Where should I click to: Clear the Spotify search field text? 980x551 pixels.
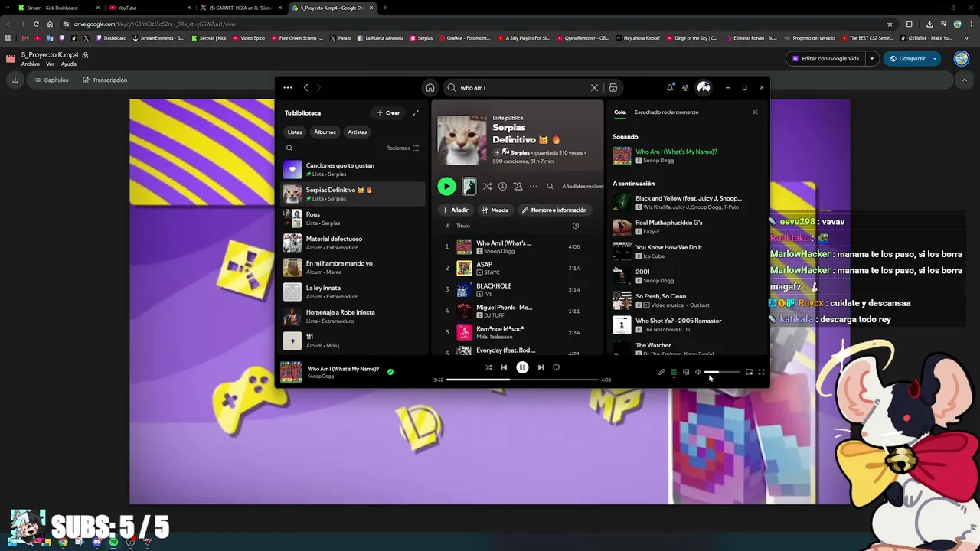pyautogui.click(x=594, y=88)
